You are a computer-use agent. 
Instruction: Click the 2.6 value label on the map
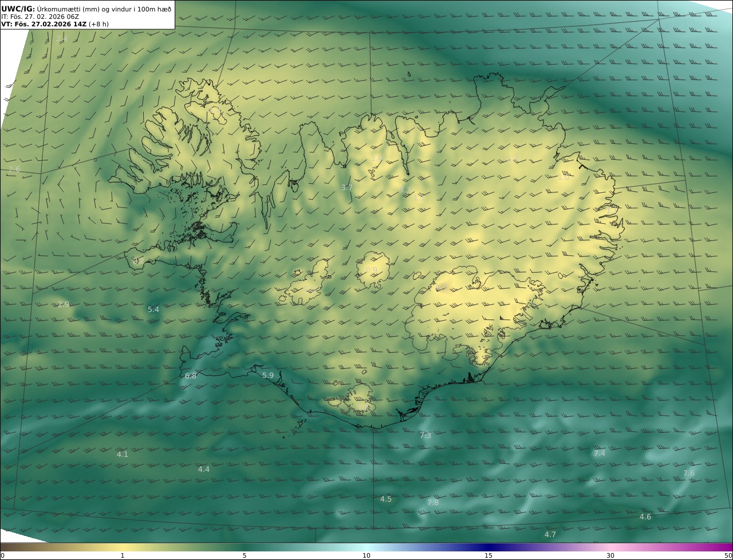pyautogui.click(x=14, y=169)
